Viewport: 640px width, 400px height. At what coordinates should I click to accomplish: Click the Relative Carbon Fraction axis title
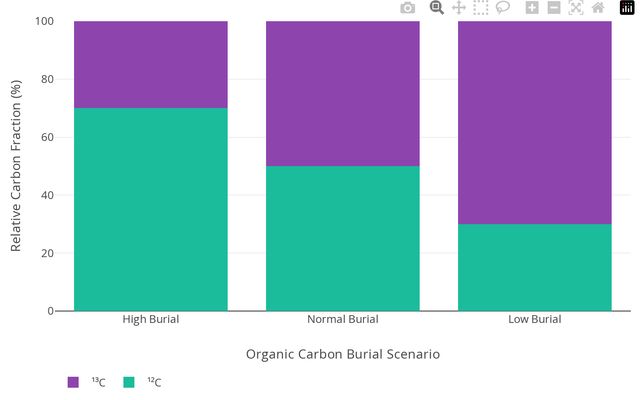coord(16,166)
